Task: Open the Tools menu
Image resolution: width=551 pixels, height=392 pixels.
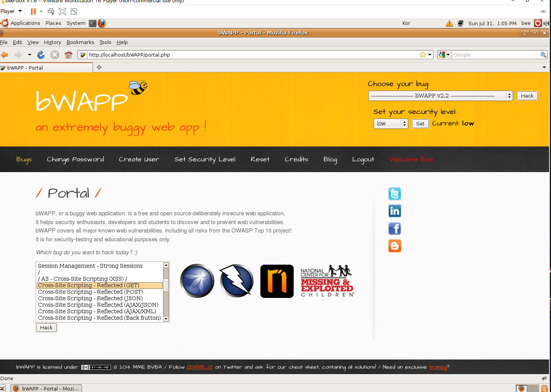Action: tap(105, 42)
